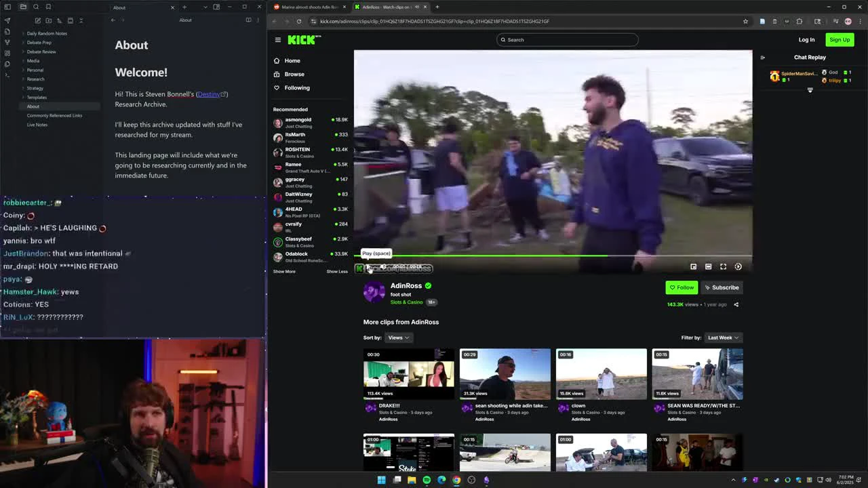Expand the Strategy folder
868x488 pixels.
pos(35,88)
